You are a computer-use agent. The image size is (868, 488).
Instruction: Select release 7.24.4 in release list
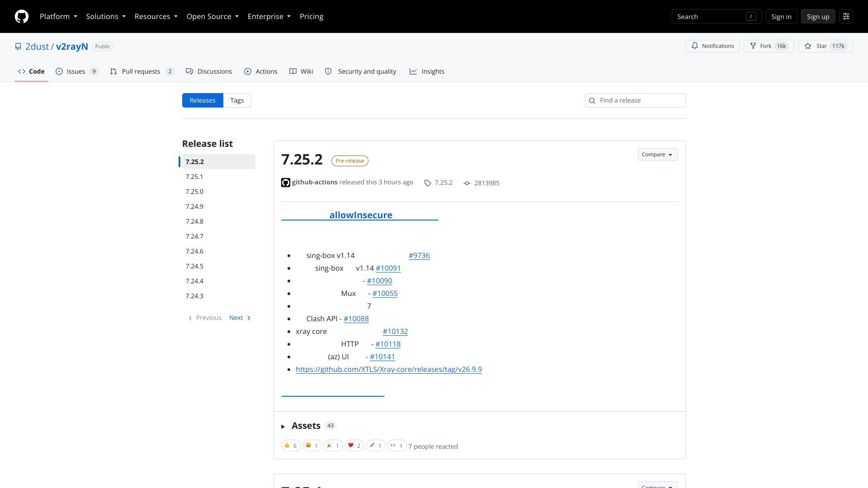click(x=219, y=281)
